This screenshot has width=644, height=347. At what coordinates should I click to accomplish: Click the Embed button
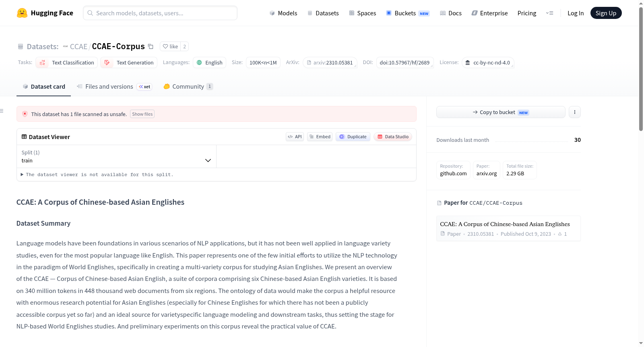pyautogui.click(x=320, y=137)
